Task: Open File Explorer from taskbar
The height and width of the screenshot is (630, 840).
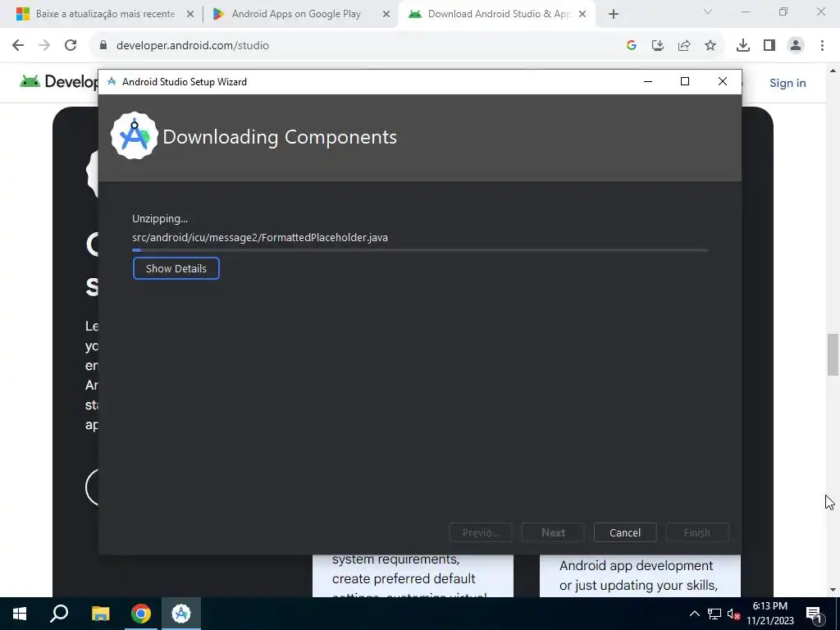Action: coord(100,614)
